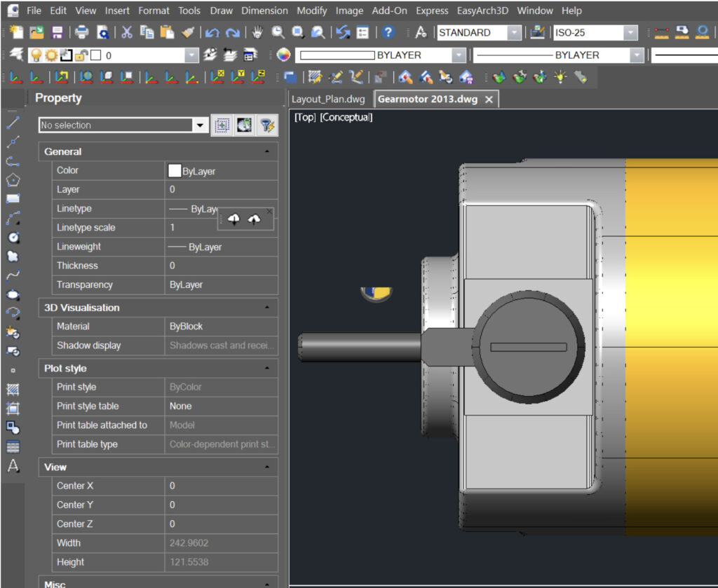
Task: Click the Undo arrow icon
Action: [212, 32]
